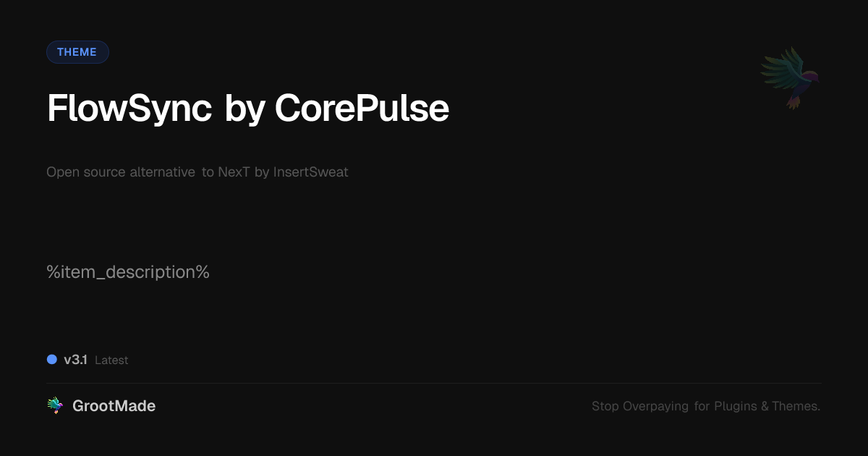Viewport: 868px width, 456px height.
Task: Select the v3.1 version number
Action: 75,360
